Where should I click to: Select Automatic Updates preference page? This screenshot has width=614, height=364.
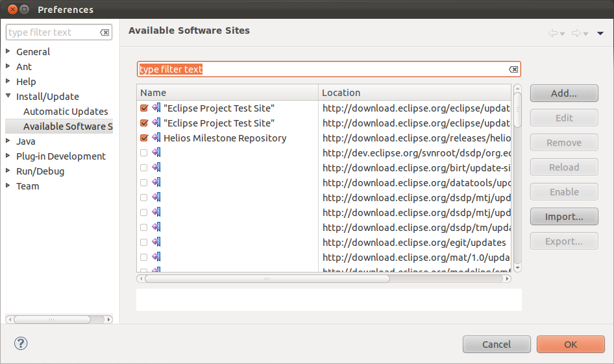pos(66,112)
